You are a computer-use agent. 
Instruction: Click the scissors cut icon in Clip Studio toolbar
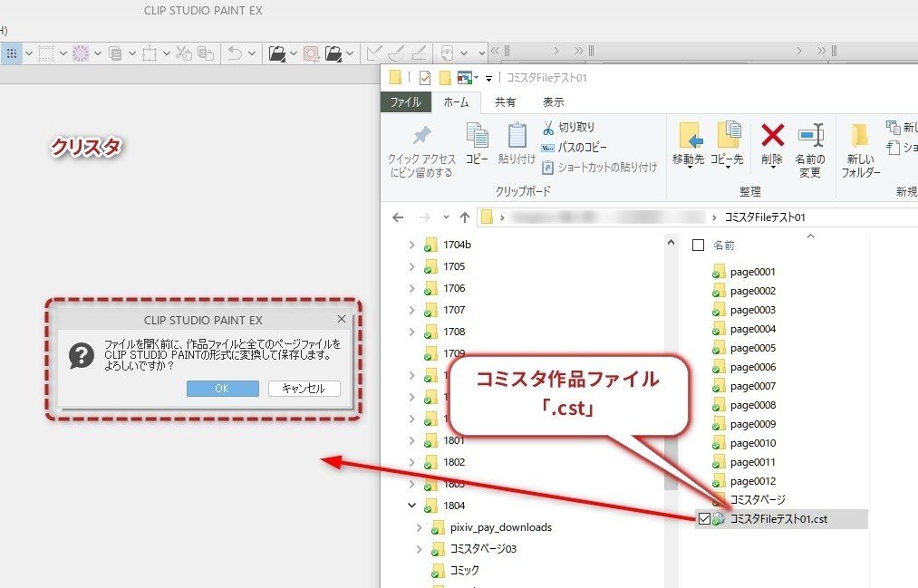[x=183, y=53]
